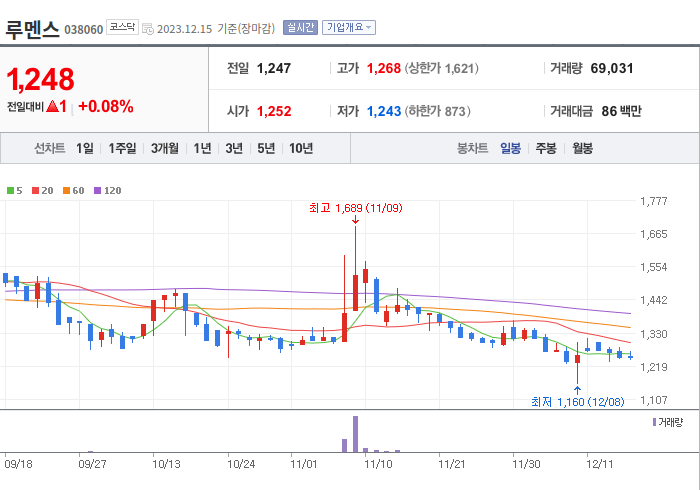
Task: Click the purple 거래량 legend swatch
Action: [x=654, y=422]
